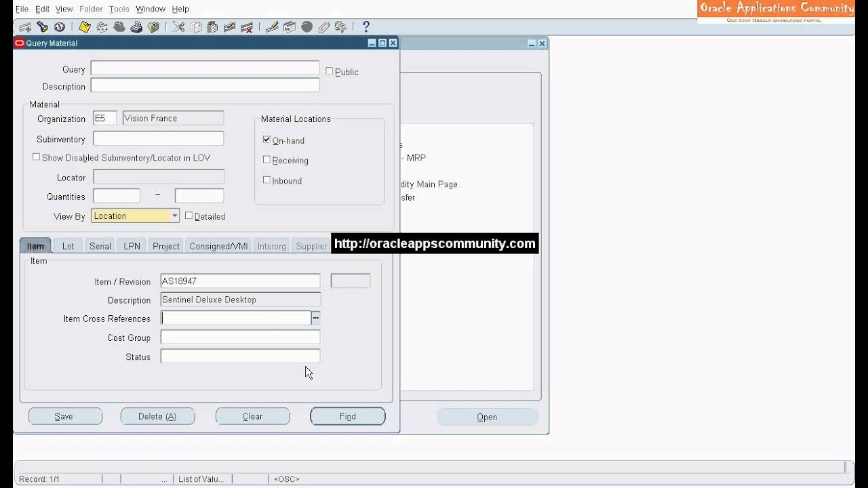Screen dimensions: 868x488
Task: Click Open button in Navigator window
Action: pos(487,417)
